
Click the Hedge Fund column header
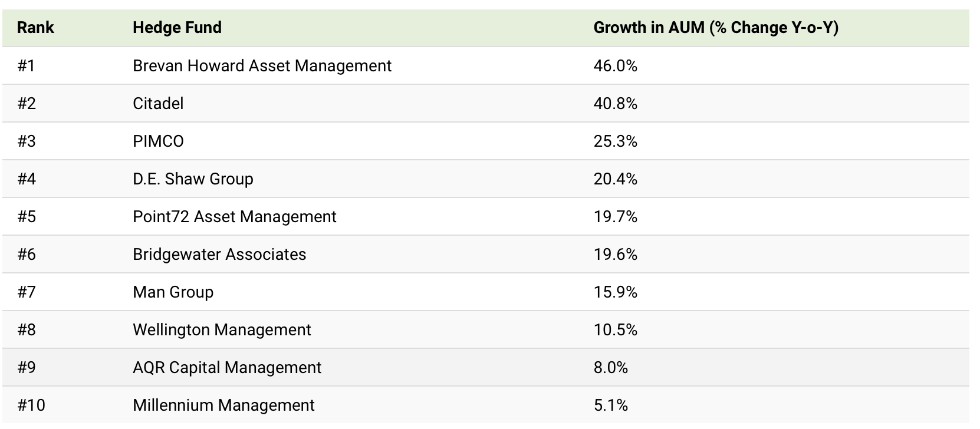(x=177, y=28)
